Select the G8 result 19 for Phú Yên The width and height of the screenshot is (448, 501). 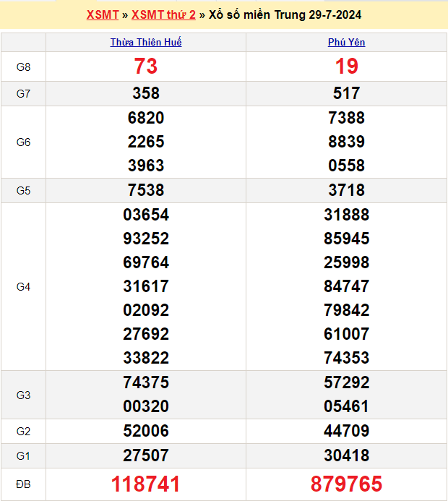(x=347, y=67)
